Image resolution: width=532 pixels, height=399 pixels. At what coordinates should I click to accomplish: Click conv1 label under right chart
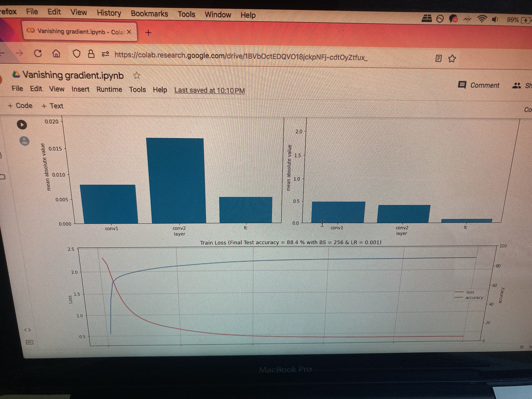337,227
